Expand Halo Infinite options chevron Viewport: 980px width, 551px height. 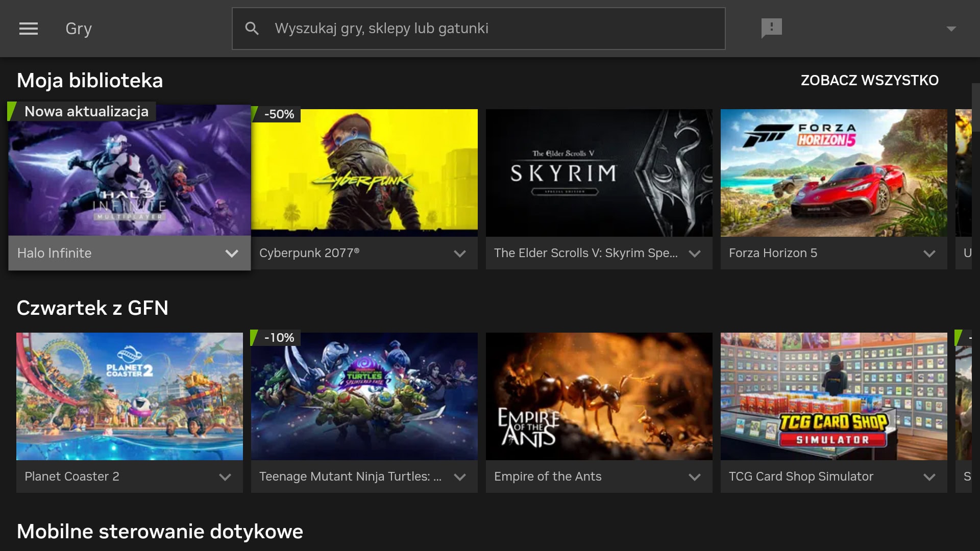[x=232, y=254]
